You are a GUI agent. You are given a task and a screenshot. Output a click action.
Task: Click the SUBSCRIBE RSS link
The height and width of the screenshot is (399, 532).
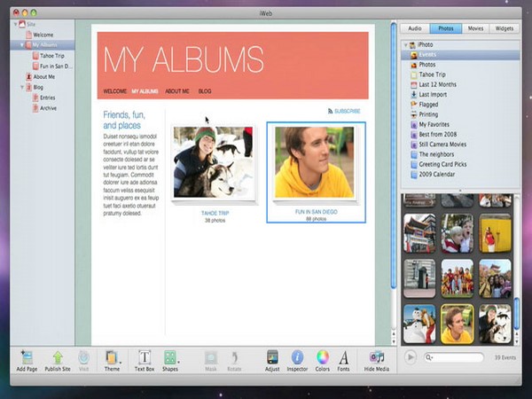click(x=347, y=111)
